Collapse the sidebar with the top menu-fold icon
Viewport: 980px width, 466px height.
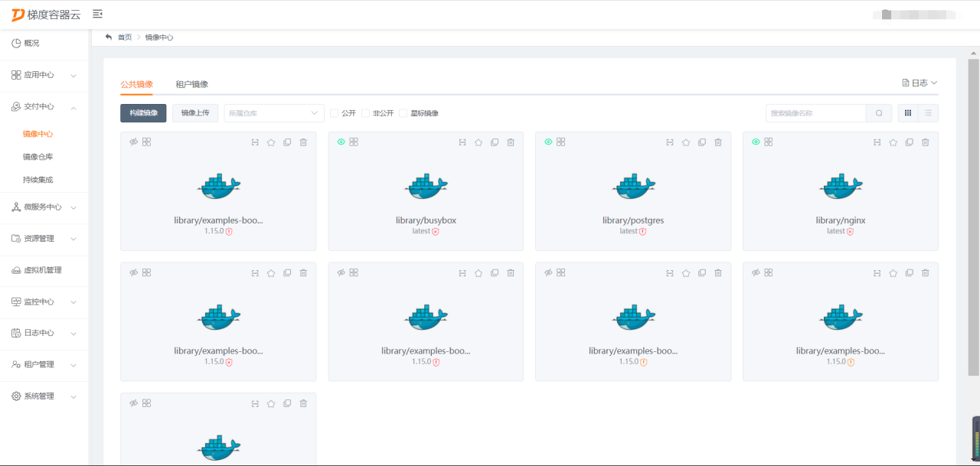click(x=97, y=14)
